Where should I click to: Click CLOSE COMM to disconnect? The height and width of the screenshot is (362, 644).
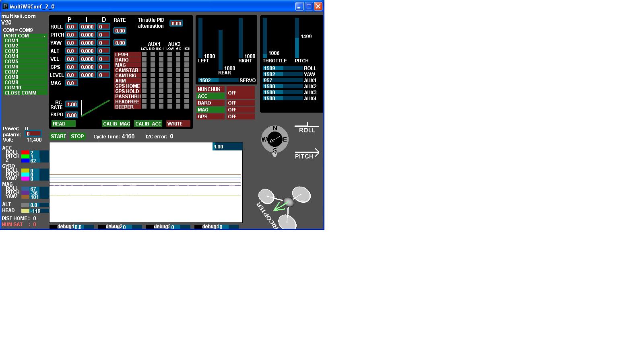pos(20,93)
